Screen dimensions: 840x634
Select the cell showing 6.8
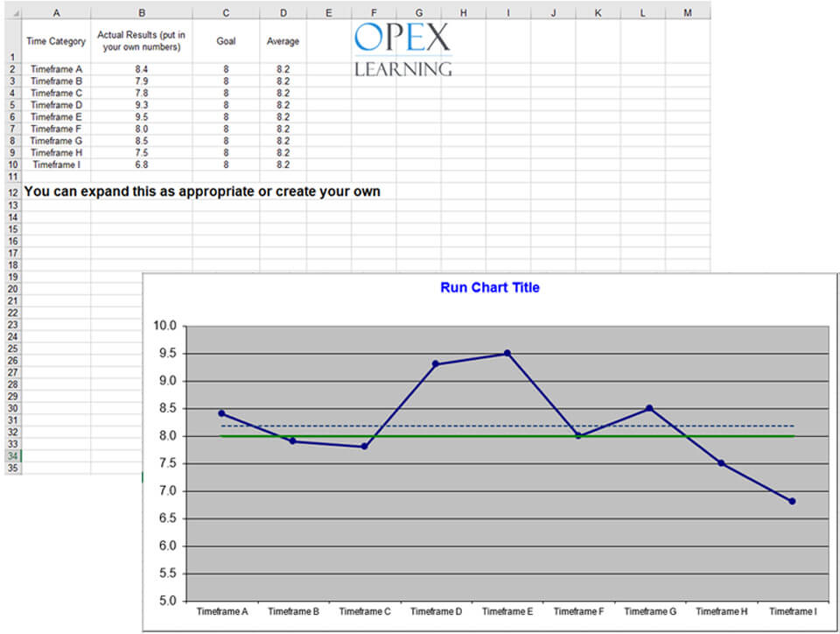pyautogui.click(x=141, y=164)
